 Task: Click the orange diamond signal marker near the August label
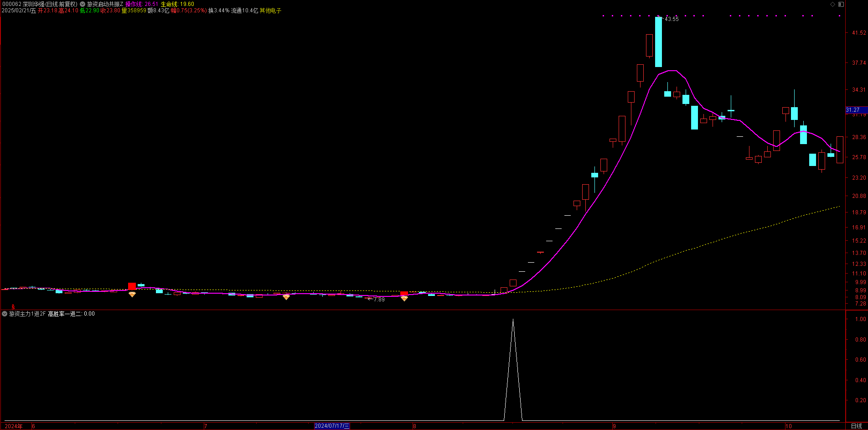click(x=404, y=298)
